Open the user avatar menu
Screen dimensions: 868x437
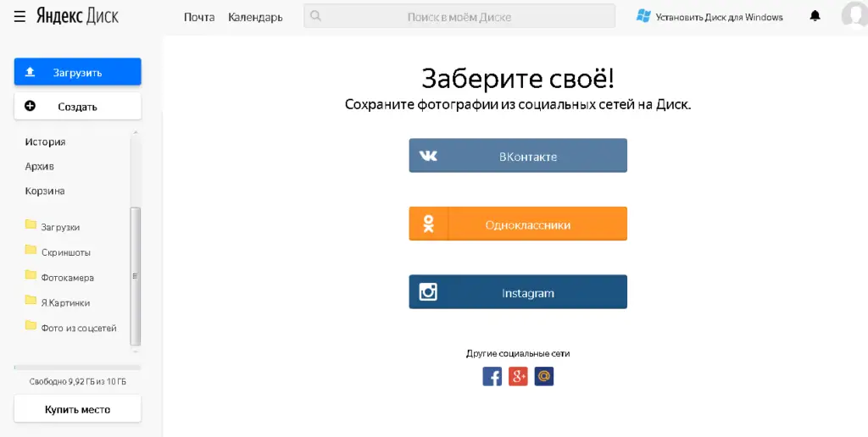pos(854,15)
